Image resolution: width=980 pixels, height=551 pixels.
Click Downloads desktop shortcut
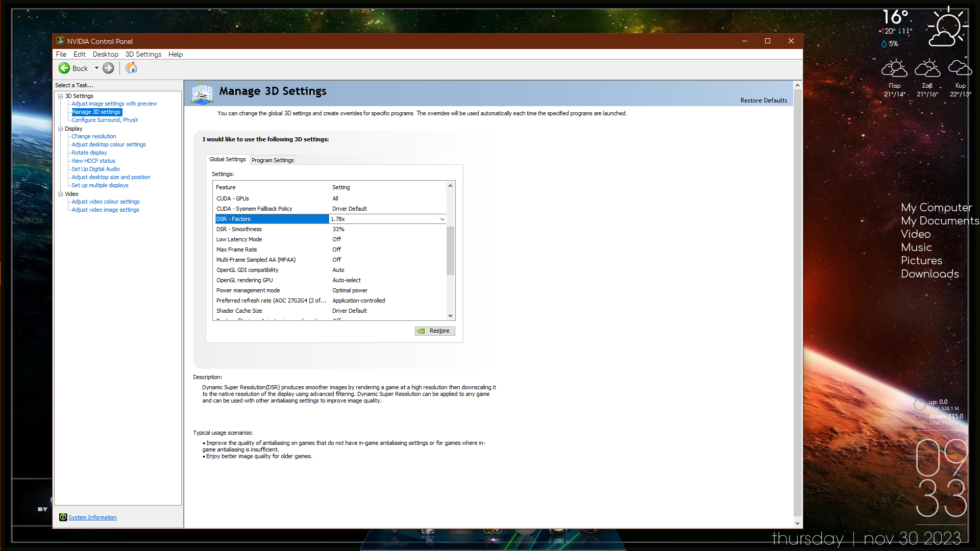point(930,274)
